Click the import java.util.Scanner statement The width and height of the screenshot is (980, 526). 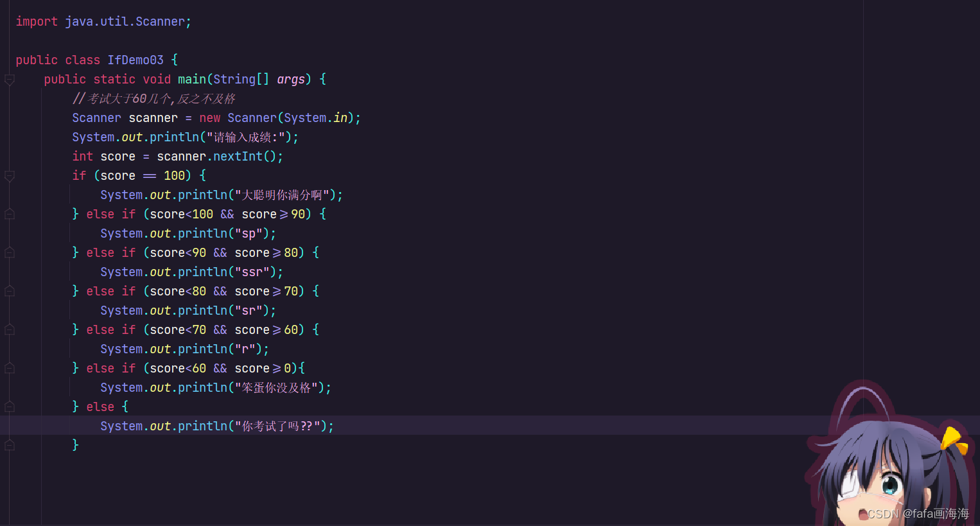103,21
